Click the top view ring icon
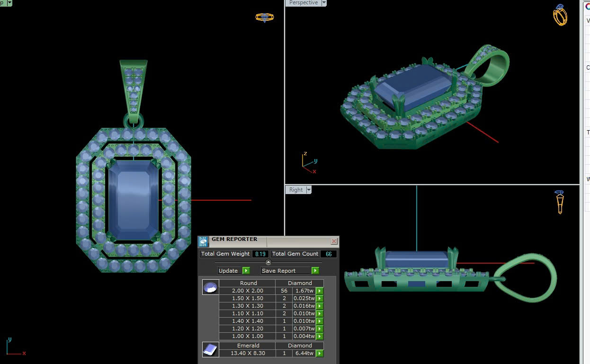 coord(264,18)
